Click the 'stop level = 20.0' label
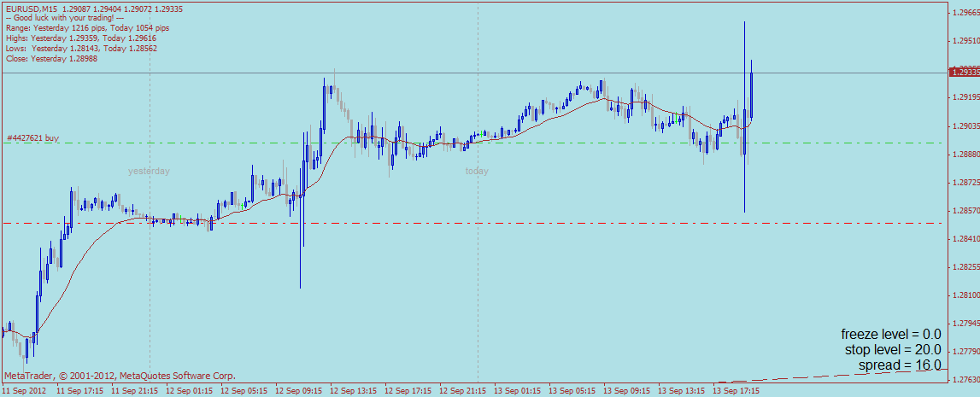 coord(893,349)
